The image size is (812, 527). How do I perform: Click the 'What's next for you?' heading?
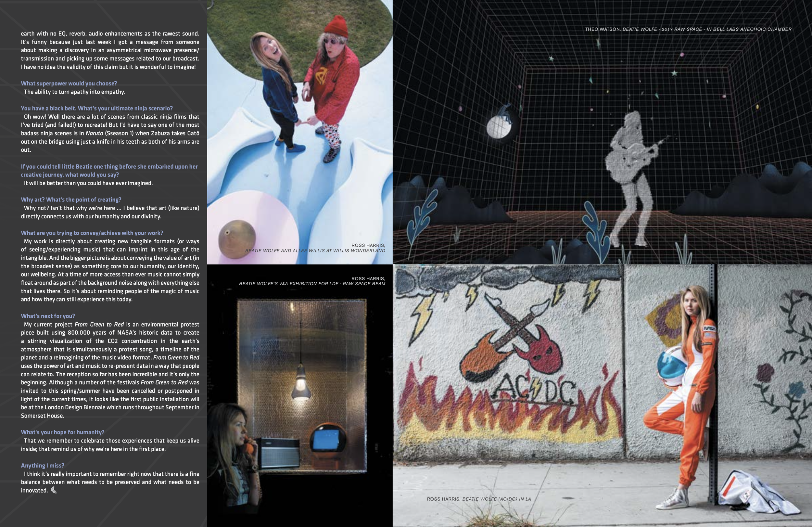48,316
